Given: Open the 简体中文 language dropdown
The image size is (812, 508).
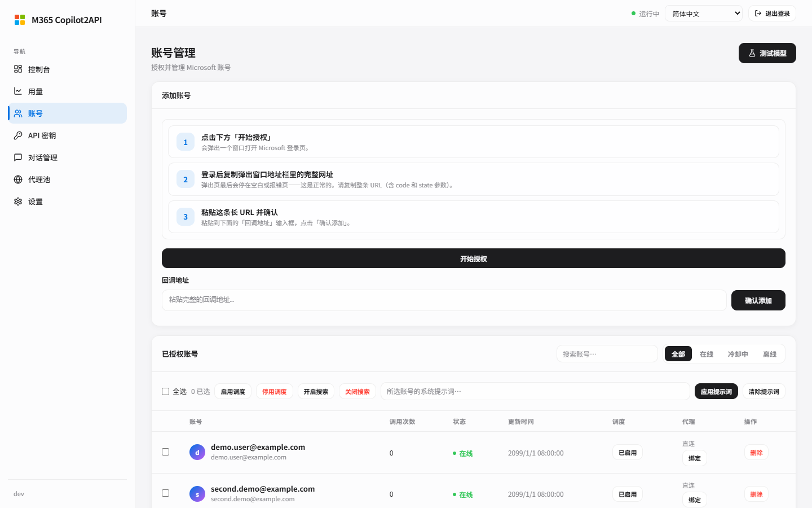Looking at the screenshot, I should click(704, 14).
